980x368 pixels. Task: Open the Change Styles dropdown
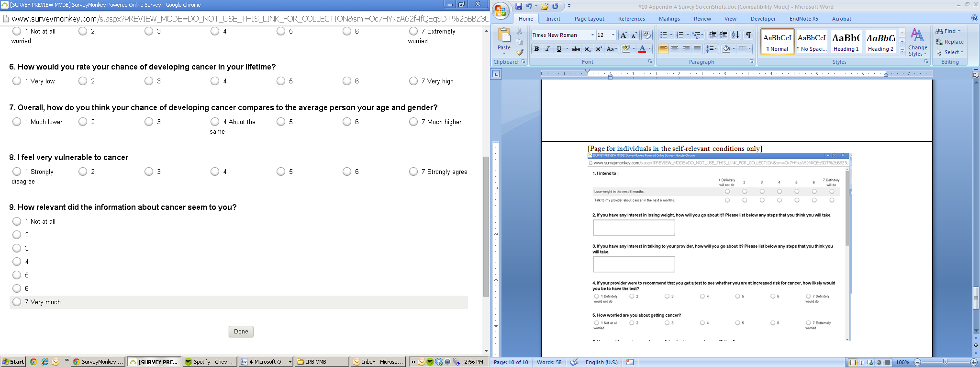pyautogui.click(x=917, y=42)
